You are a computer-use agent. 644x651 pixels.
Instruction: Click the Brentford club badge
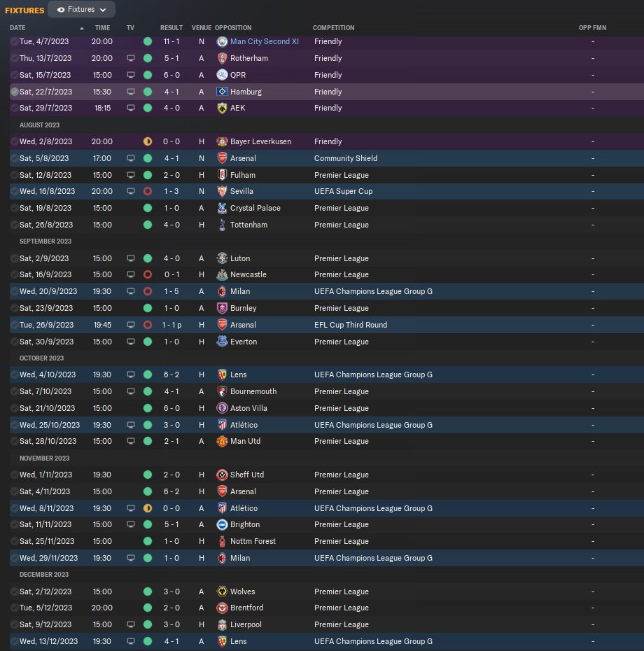point(222,608)
